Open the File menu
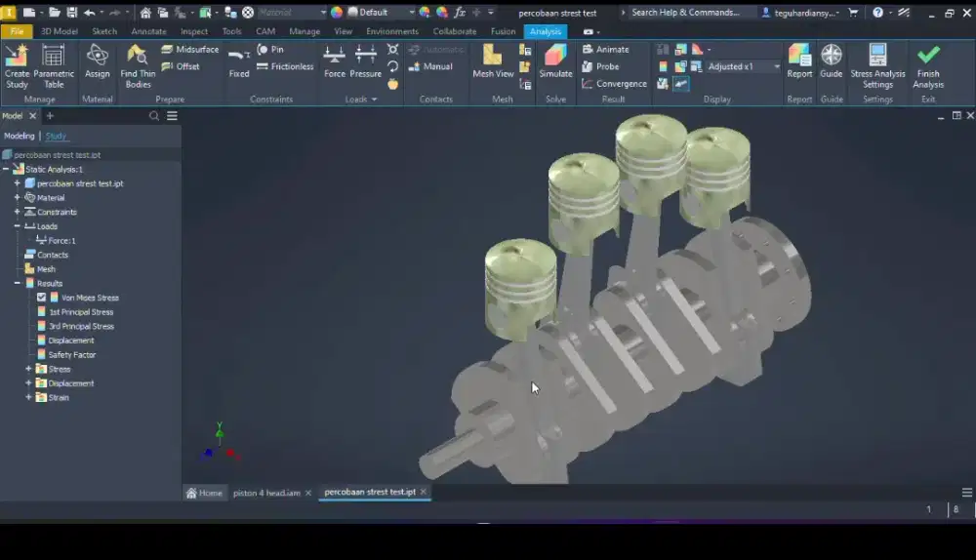The width and height of the screenshot is (976, 560). 17,31
